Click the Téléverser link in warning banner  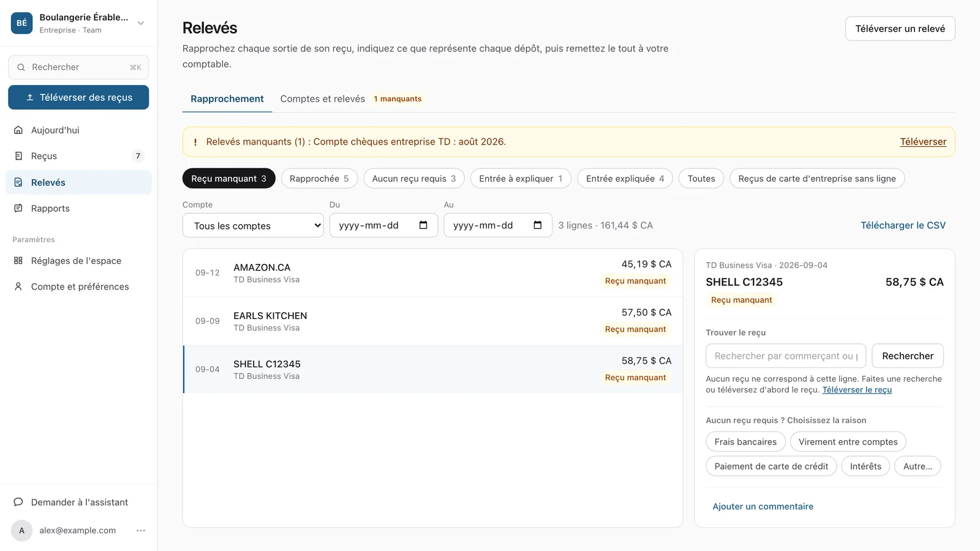923,142
